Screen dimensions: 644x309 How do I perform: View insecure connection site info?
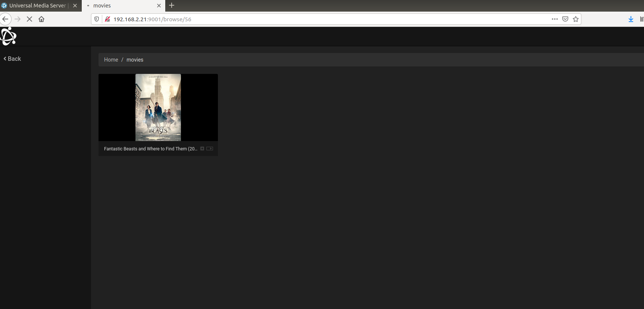pyautogui.click(x=107, y=19)
